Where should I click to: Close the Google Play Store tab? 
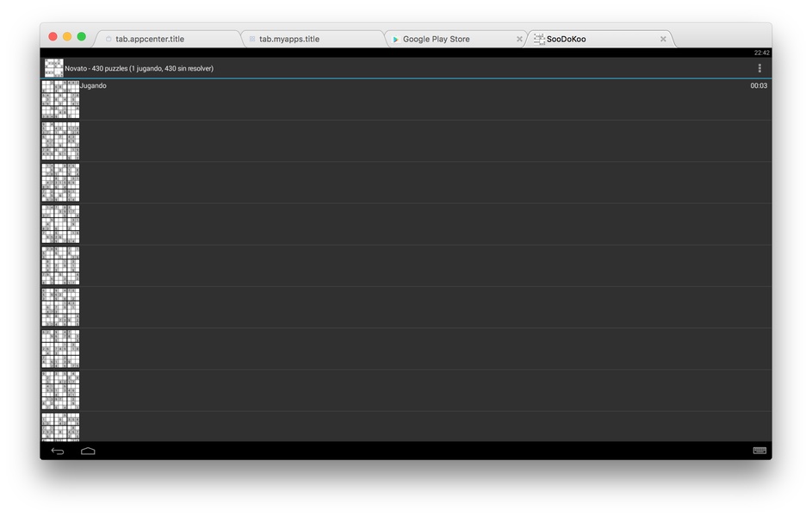point(519,39)
